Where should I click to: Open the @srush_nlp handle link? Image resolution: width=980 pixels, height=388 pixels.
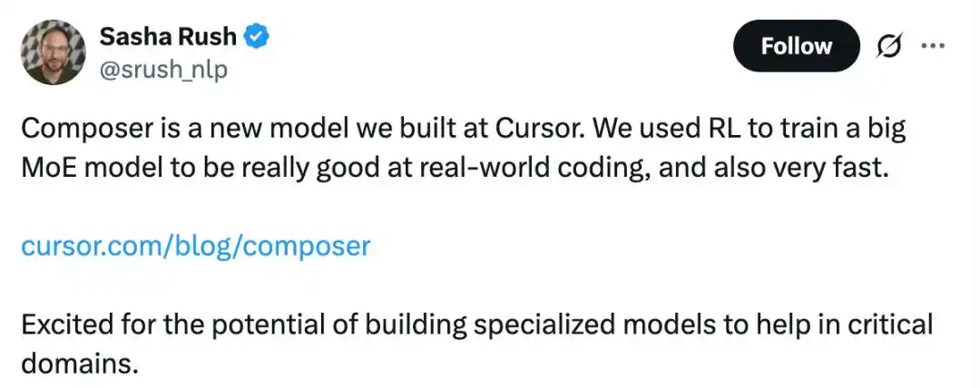163,69
